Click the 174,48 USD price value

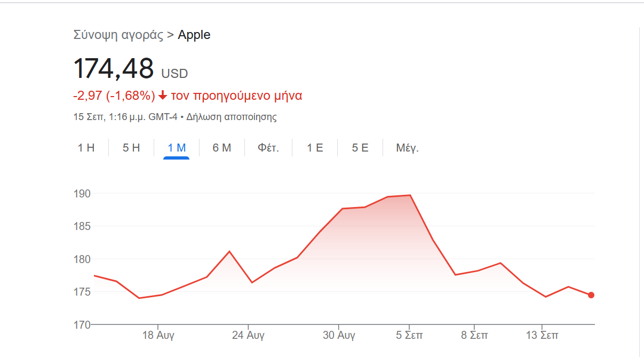coord(131,68)
